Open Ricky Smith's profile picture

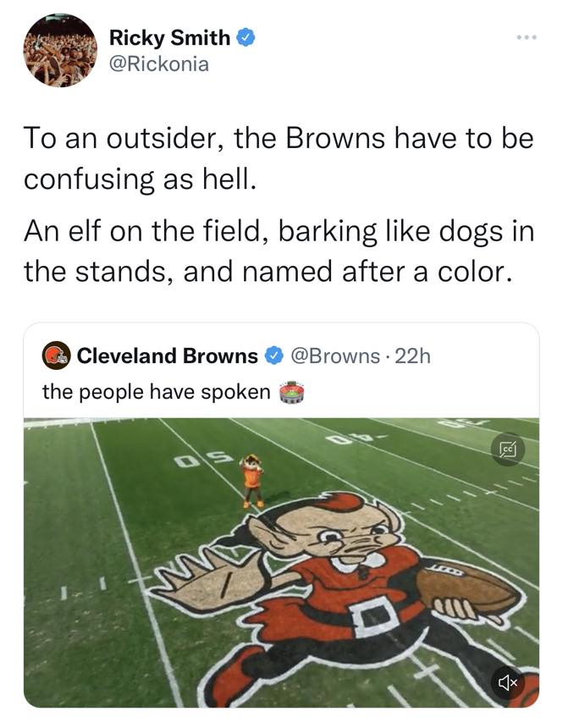pyautogui.click(x=60, y=50)
